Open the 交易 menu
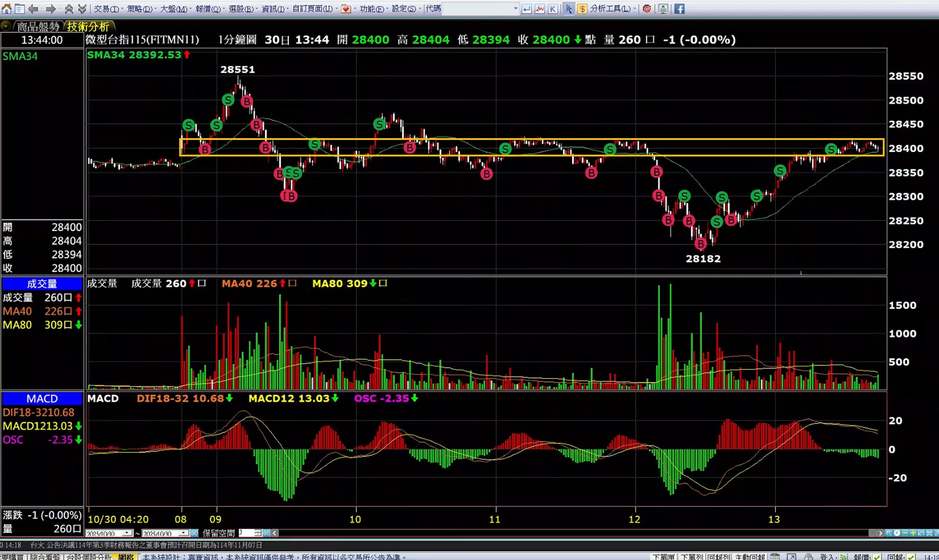This screenshot has width=939, height=560. pyautogui.click(x=107, y=9)
